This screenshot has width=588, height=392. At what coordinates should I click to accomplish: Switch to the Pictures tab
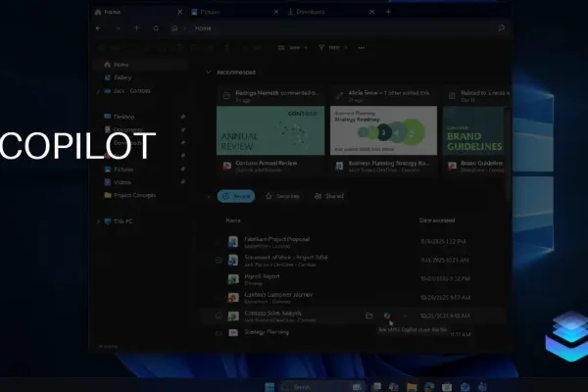233,12
